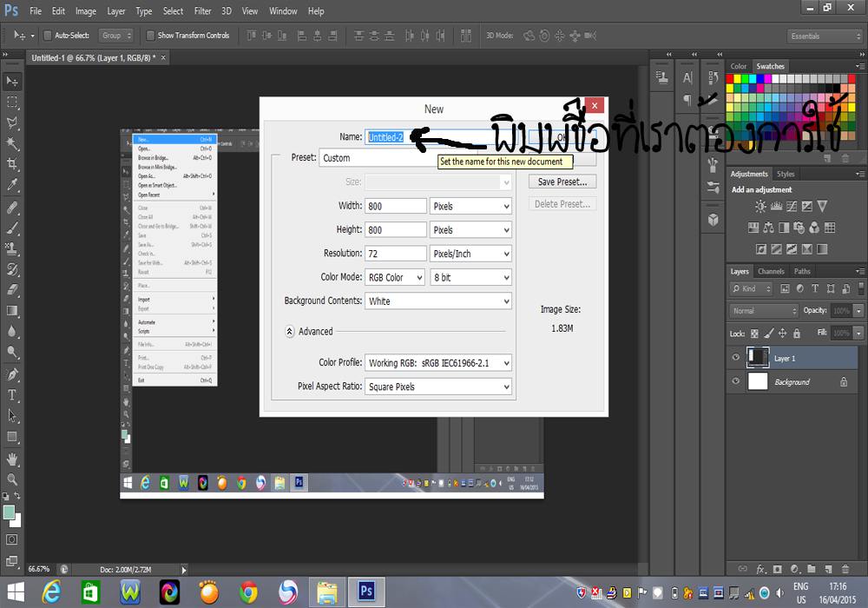Toggle visibility of the Background layer
Image resolution: width=868 pixels, height=608 pixels.
pyautogui.click(x=736, y=381)
